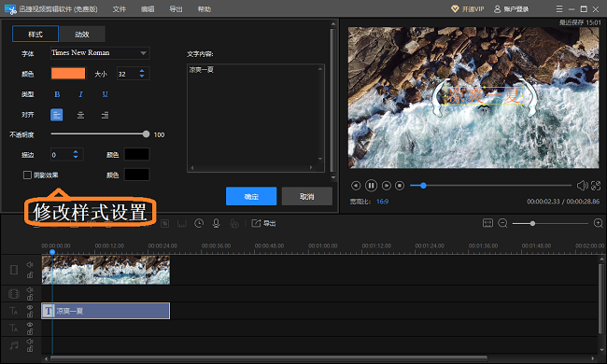Stop the preview playback
The width and height of the screenshot is (607, 364).
click(x=400, y=186)
